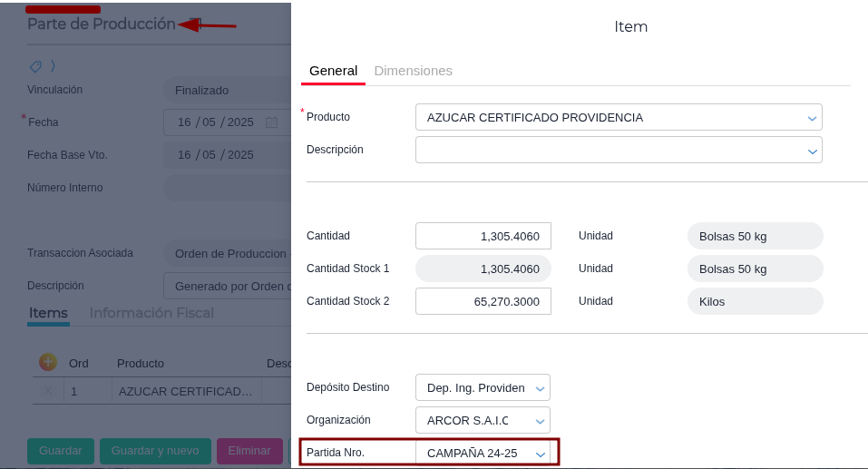Expand the Depósito Destino dropdown
The image size is (868, 469).
pyautogui.click(x=540, y=388)
